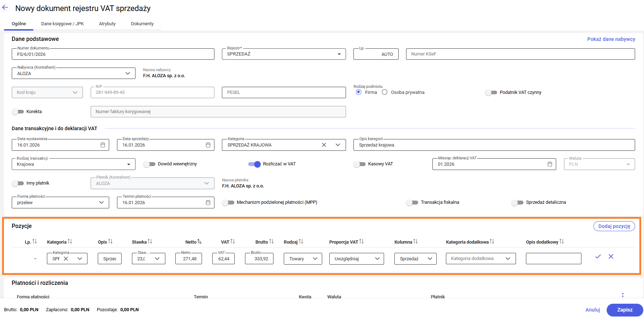Open the Atrybuty tab
This screenshot has height=319, width=644.
click(x=107, y=24)
